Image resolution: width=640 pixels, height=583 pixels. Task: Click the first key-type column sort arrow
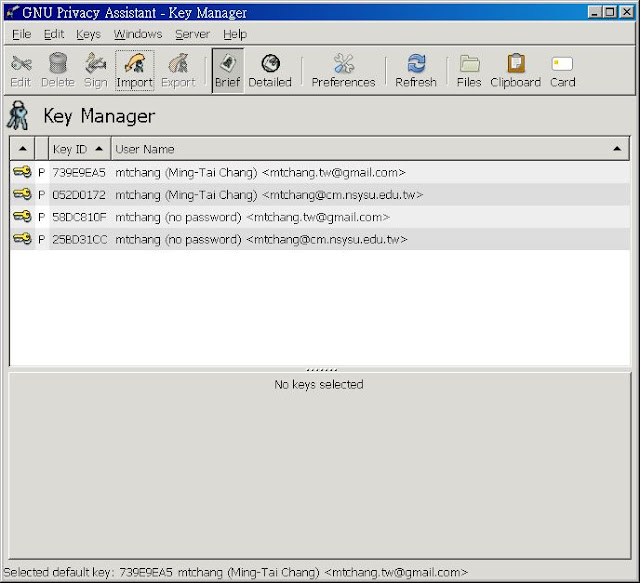click(x=23, y=149)
